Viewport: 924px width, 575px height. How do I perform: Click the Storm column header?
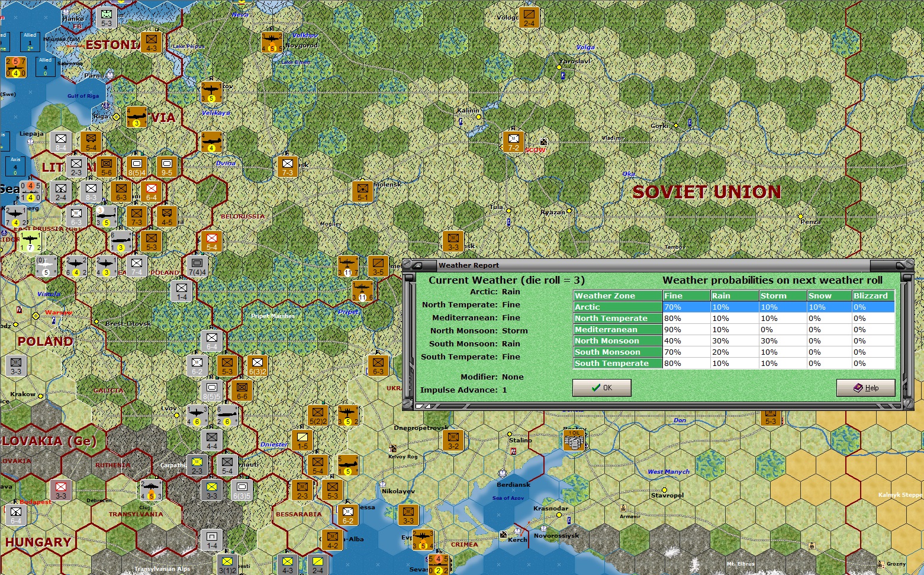click(783, 295)
